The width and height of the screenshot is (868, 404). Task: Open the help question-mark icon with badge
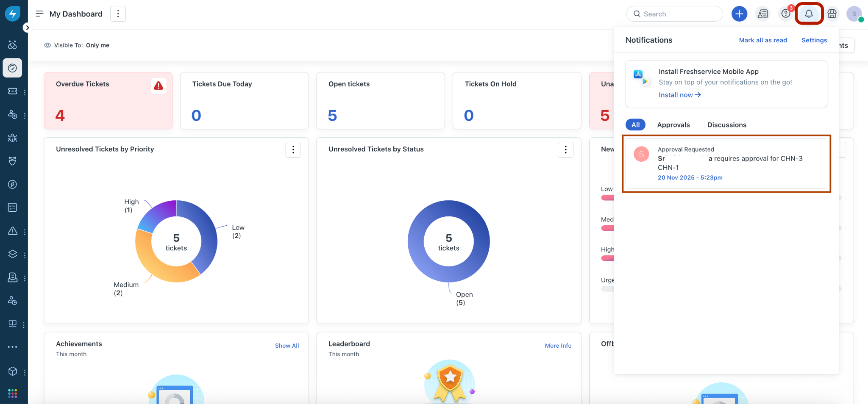point(785,14)
